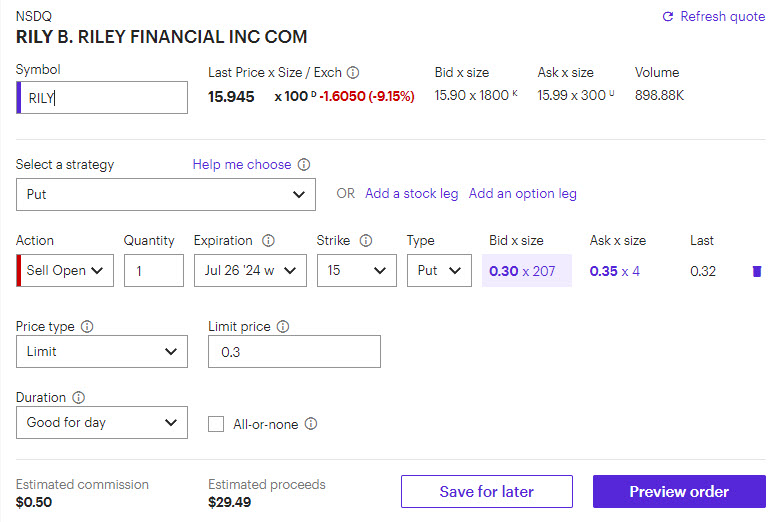Viewport: 773px width, 522px height.
Task: Open the Action dropdown showing Sell Open
Action: (66, 271)
